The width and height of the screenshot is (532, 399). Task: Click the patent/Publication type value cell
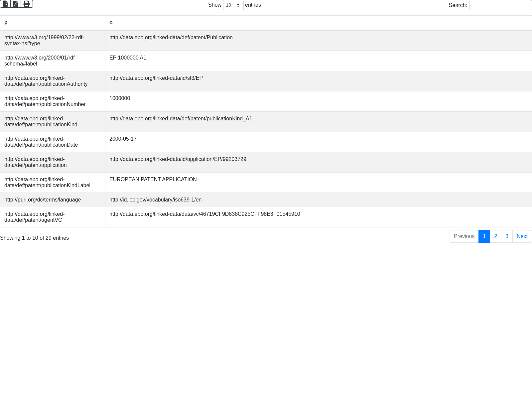tap(171, 38)
